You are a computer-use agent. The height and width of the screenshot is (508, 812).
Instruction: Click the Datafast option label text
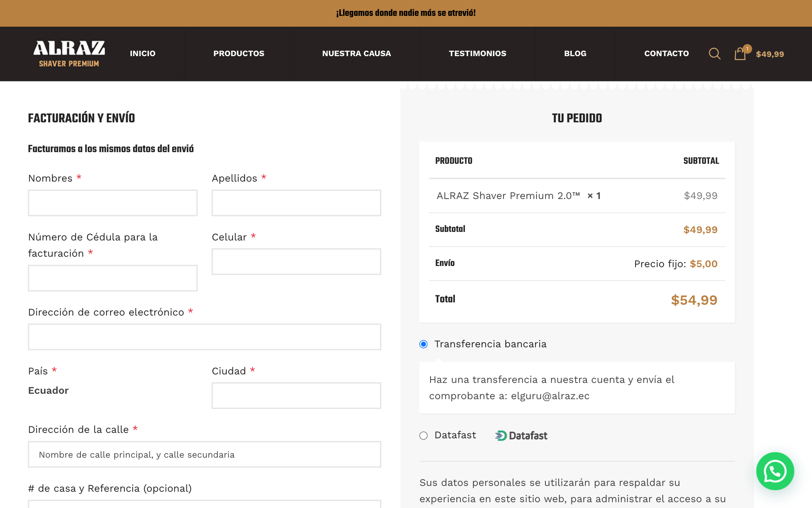[455, 435]
